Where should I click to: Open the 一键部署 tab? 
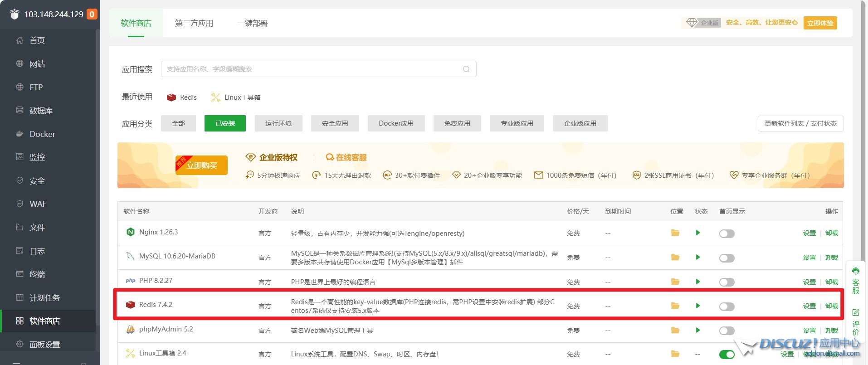[x=252, y=23]
